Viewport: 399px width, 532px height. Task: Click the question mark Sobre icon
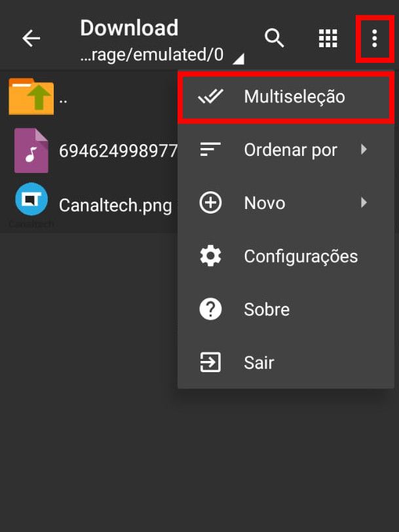point(210,309)
